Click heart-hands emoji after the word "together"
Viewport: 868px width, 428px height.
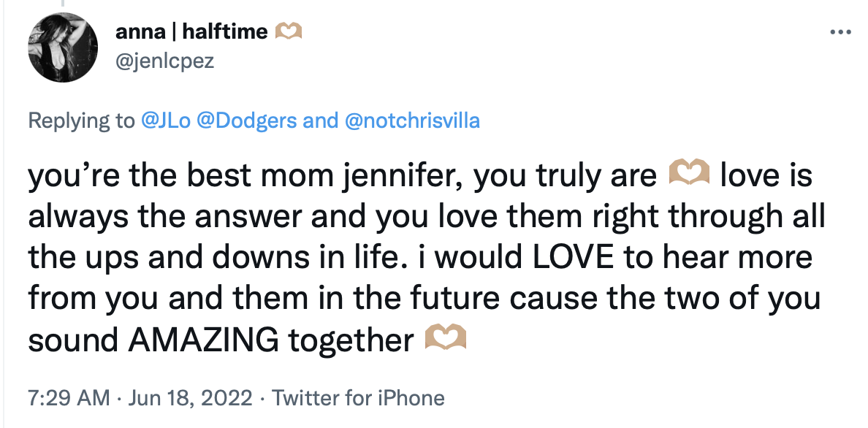(445, 340)
